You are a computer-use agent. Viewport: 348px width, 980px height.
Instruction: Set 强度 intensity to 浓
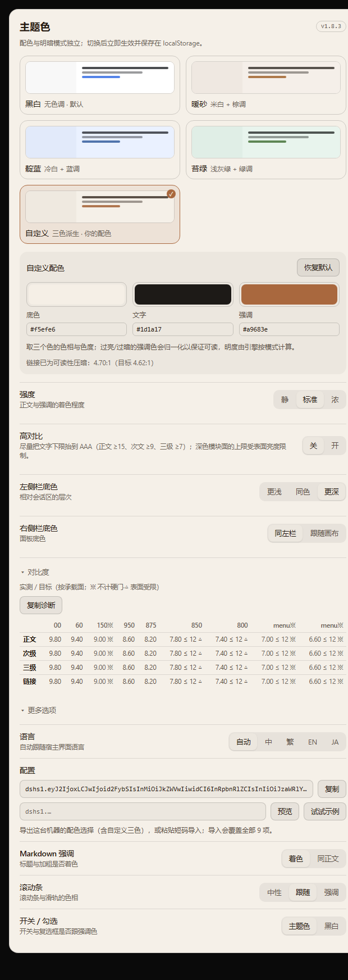pyautogui.click(x=335, y=400)
